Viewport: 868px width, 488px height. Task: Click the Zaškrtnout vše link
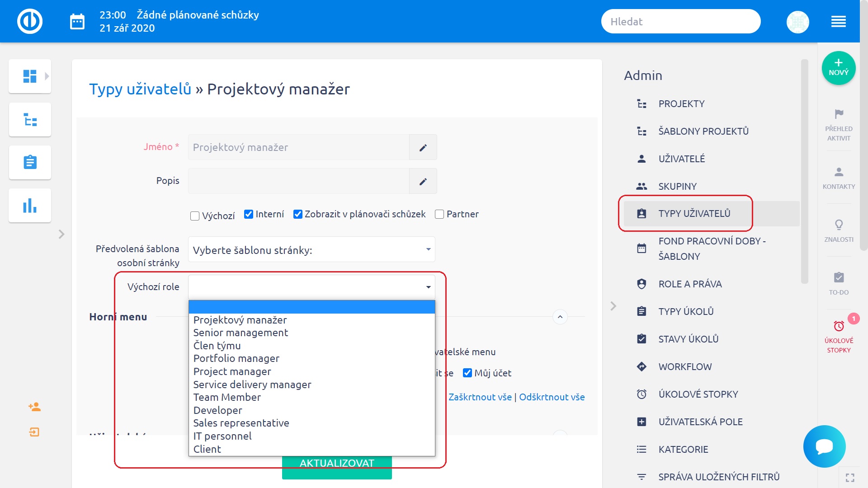pyautogui.click(x=480, y=397)
